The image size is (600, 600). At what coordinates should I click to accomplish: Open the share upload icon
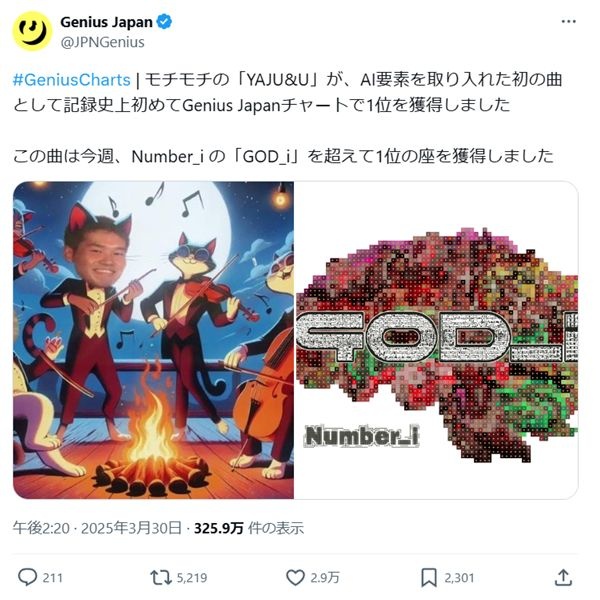click(564, 577)
